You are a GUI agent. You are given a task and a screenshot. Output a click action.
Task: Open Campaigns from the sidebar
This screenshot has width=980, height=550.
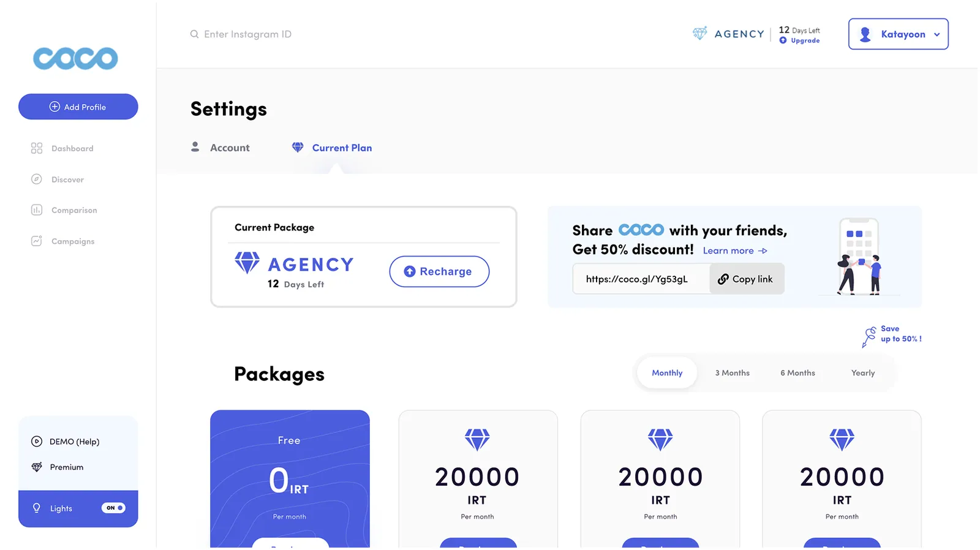click(62, 241)
